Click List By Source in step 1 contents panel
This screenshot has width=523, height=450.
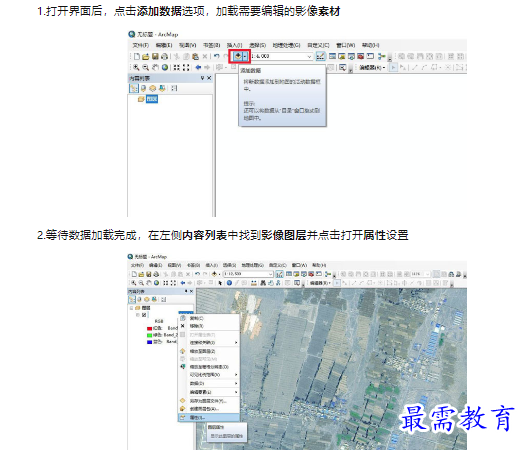pyautogui.click(x=143, y=88)
